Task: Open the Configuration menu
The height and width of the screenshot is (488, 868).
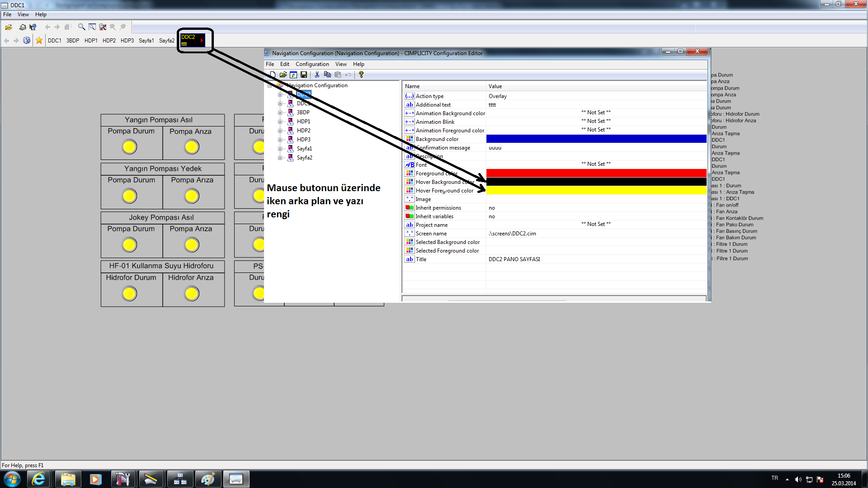Action: click(x=312, y=64)
